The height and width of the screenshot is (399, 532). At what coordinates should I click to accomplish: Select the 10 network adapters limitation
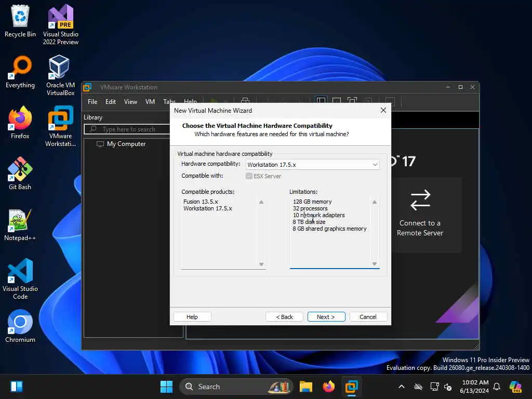[318, 215]
